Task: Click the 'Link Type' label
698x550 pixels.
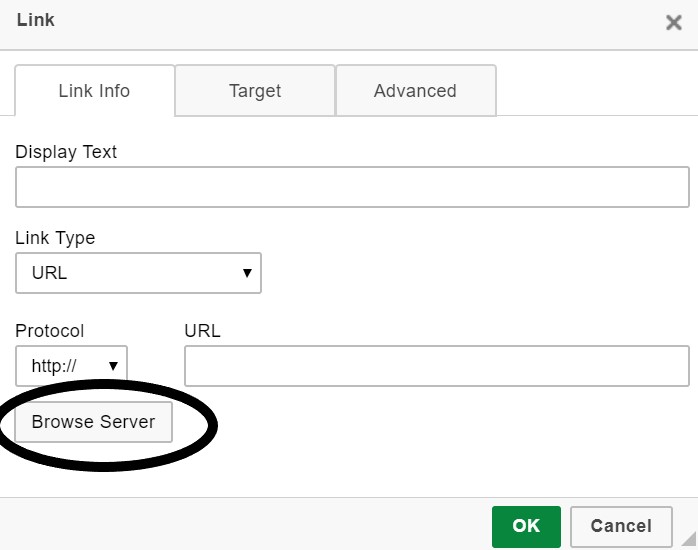Action: pyautogui.click(x=55, y=238)
